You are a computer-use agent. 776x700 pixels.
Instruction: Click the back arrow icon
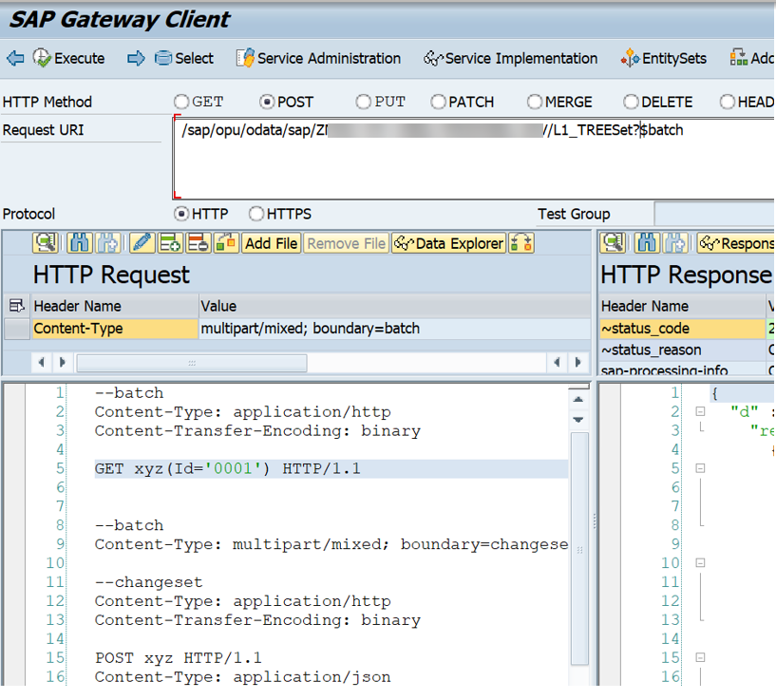(x=15, y=59)
